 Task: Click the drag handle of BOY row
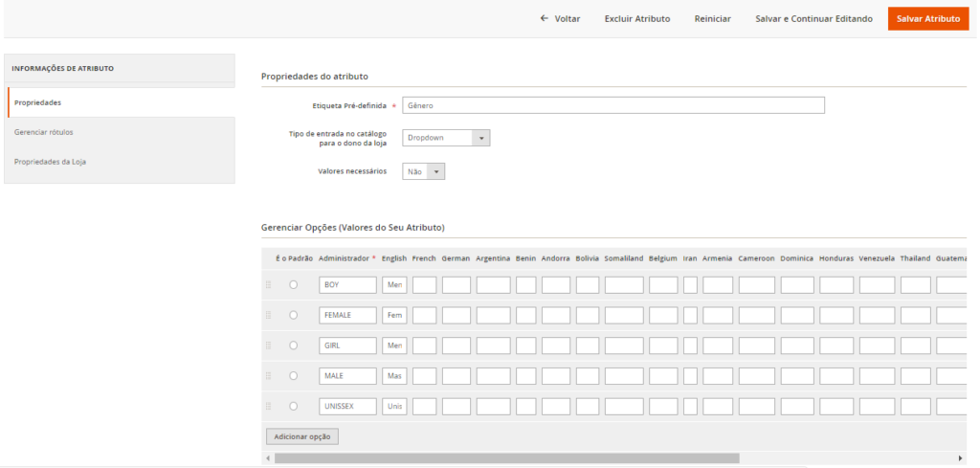click(269, 285)
